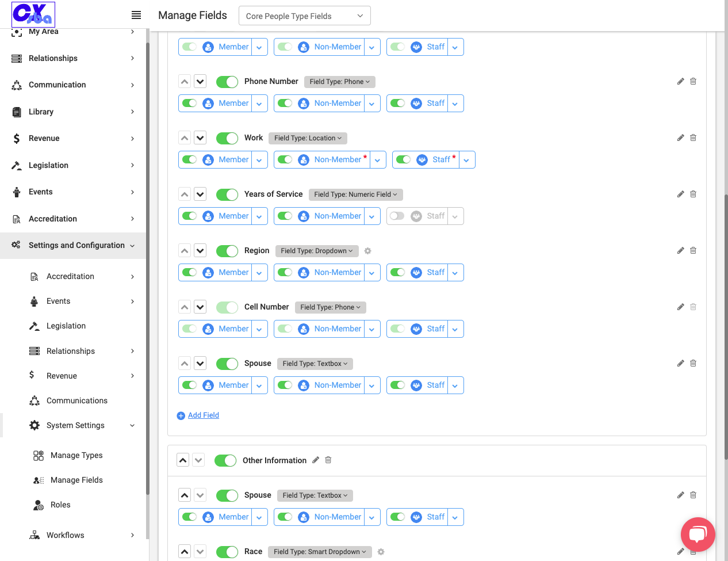The image size is (728, 561).
Task: Go to Manage Types
Action: [76, 455]
